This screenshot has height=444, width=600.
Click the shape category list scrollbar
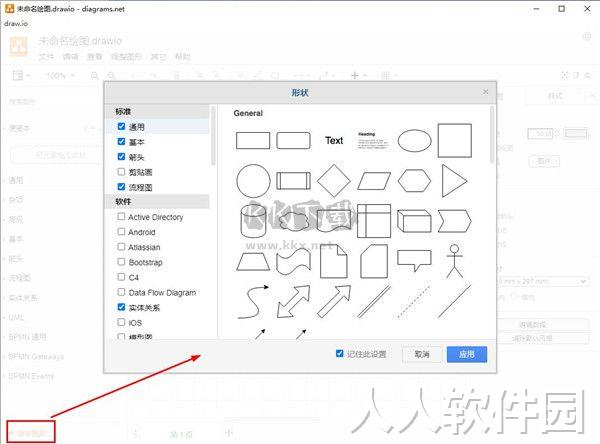[213, 135]
